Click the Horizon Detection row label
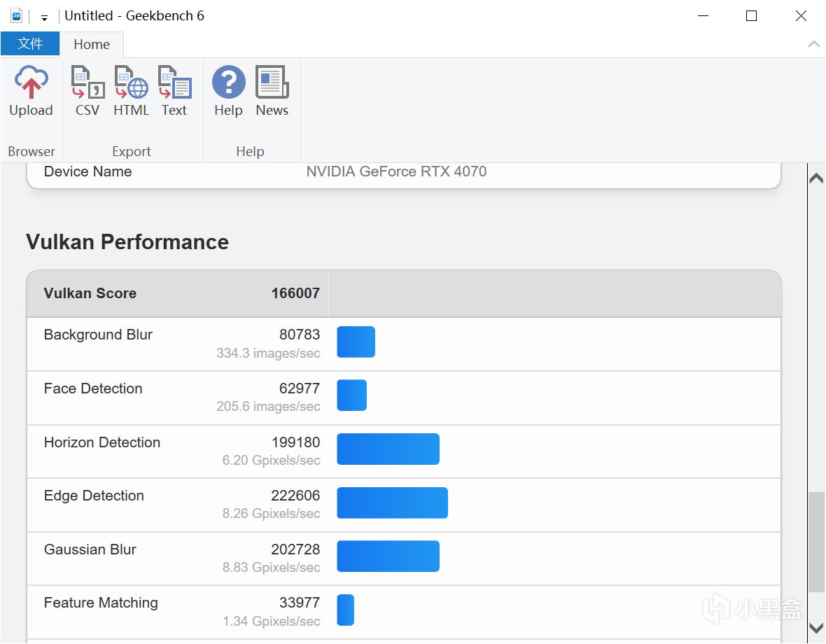This screenshot has height=644, width=826. 102,442
